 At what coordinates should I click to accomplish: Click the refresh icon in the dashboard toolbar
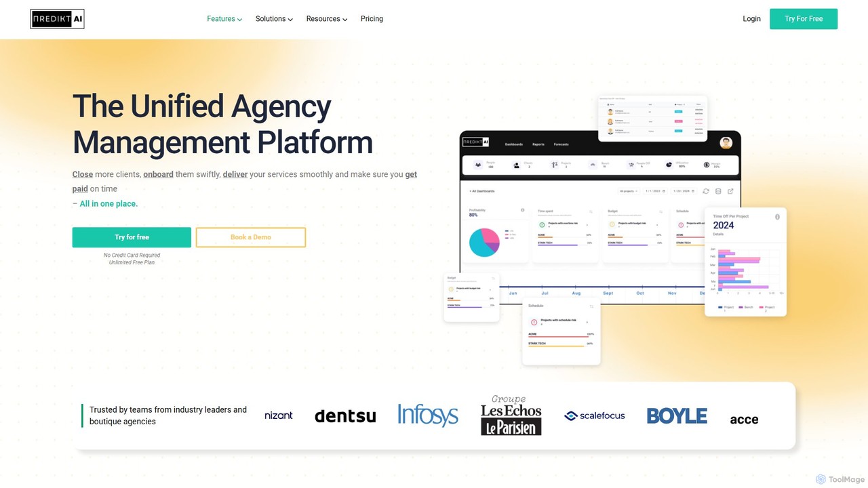pos(706,192)
